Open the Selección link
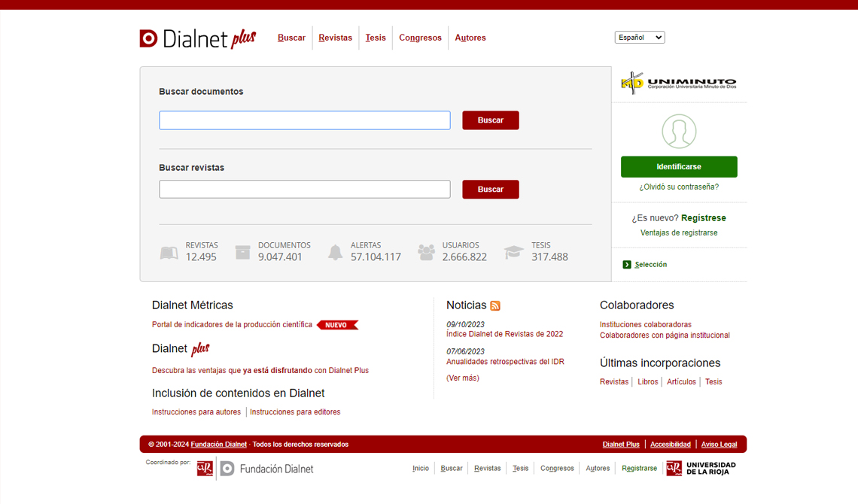This screenshot has height=504, width=858. (650, 265)
